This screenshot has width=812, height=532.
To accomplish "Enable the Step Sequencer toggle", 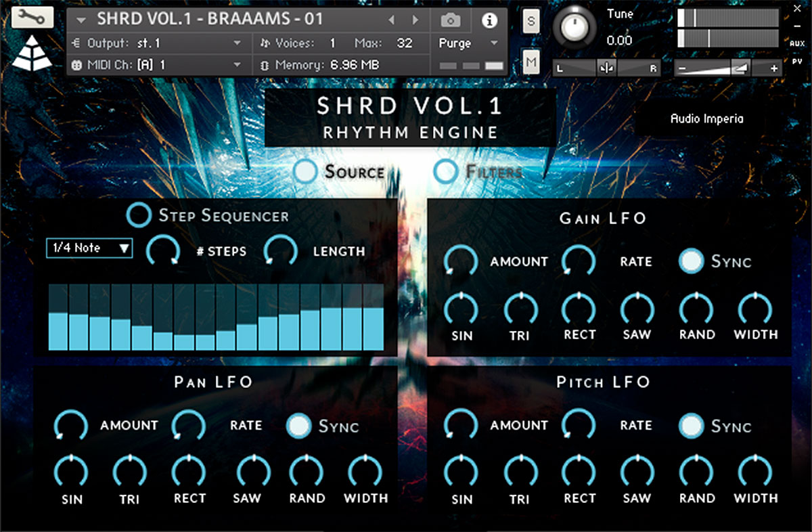I will (139, 215).
